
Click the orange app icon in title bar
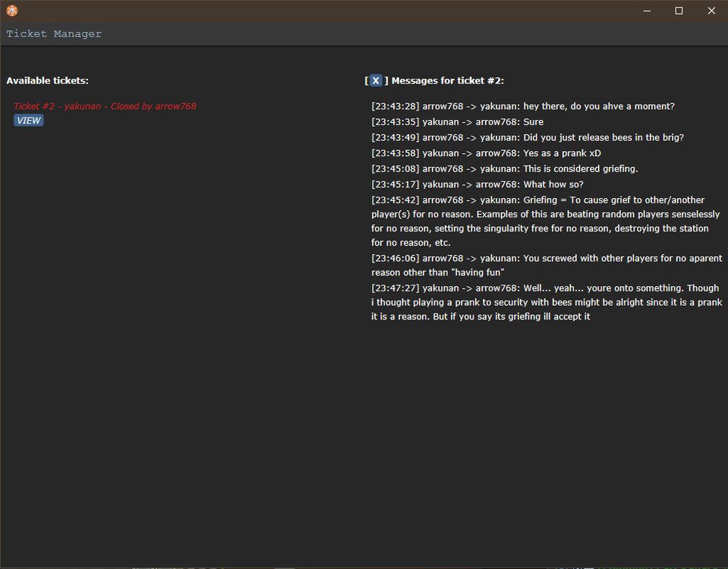(x=11, y=11)
